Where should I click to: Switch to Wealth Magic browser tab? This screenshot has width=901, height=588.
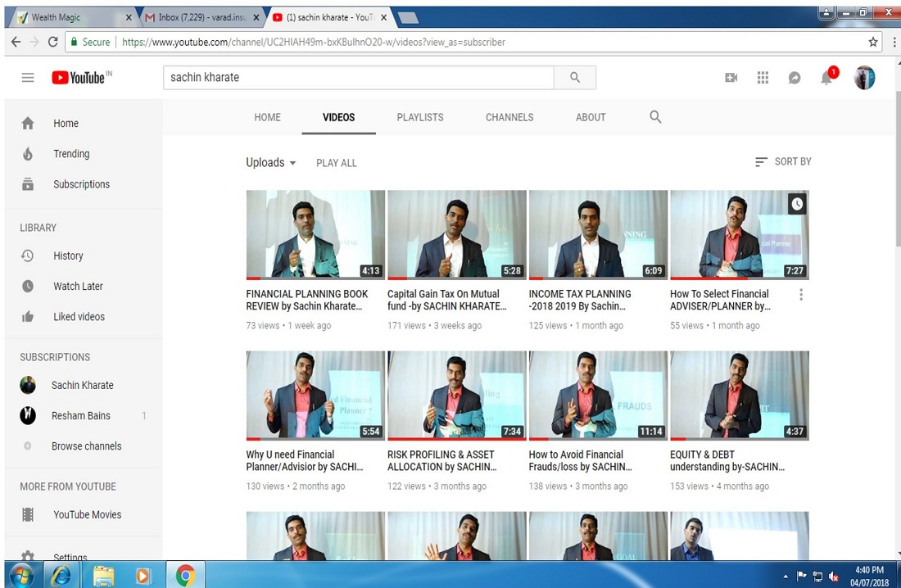tap(72, 17)
